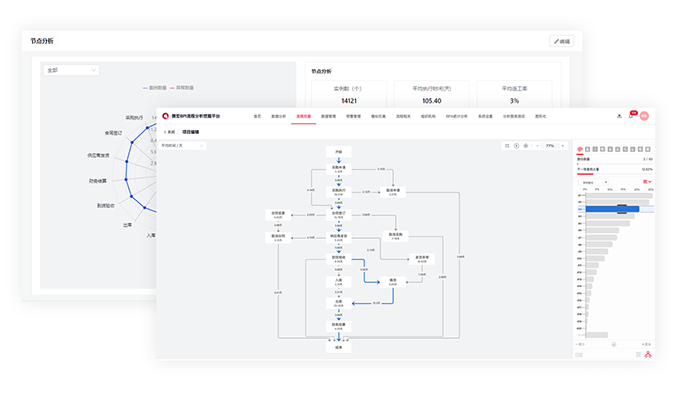Expand the red filter dropdown in right panel

(x=647, y=182)
